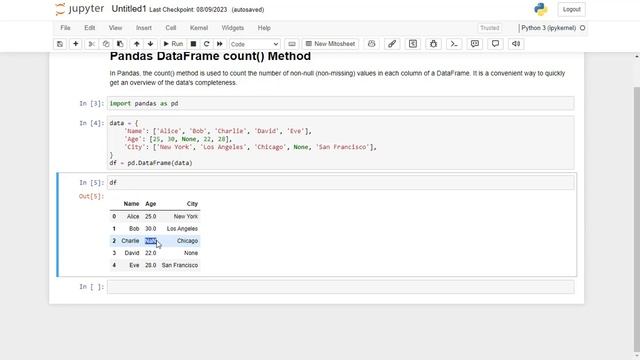Click the df code cell In [5]

[x=340, y=182]
